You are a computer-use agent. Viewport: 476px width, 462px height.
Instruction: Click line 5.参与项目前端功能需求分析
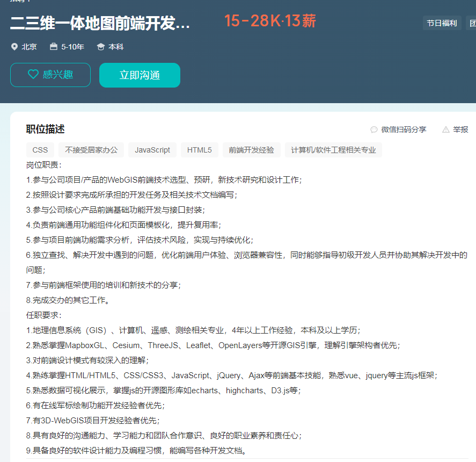click(140, 240)
